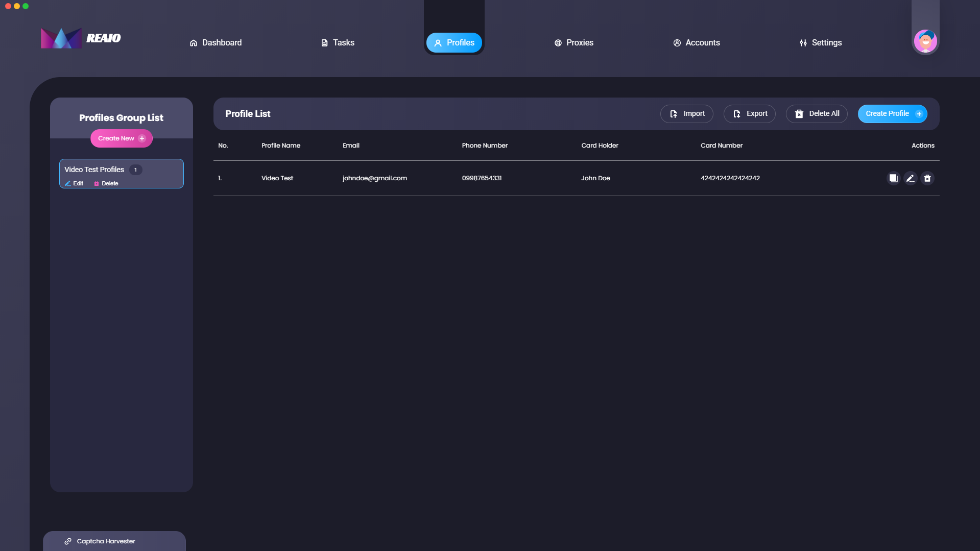Select the Video Test Profiles group
Screen dimensions: 980x551
tap(94, 170)
